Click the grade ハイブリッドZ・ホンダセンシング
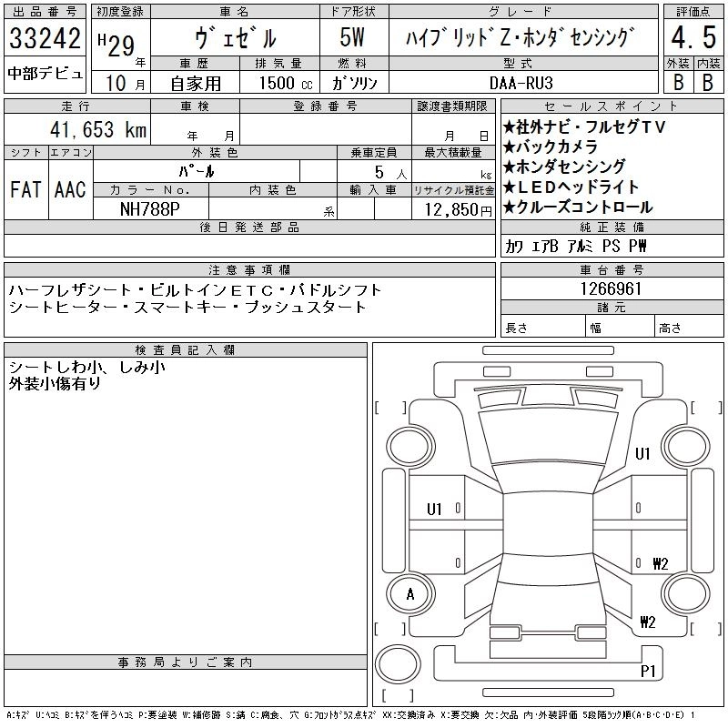 pos(520,37)
